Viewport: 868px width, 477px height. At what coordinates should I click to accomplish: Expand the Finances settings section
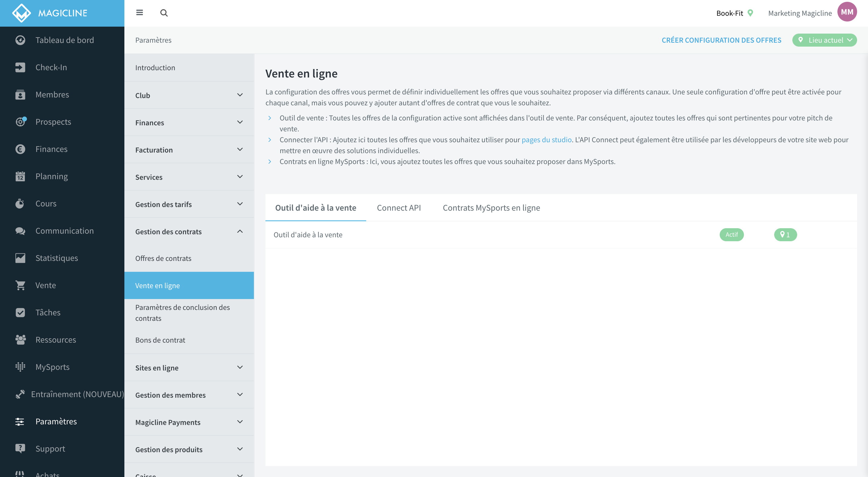(x=189, y=122)
